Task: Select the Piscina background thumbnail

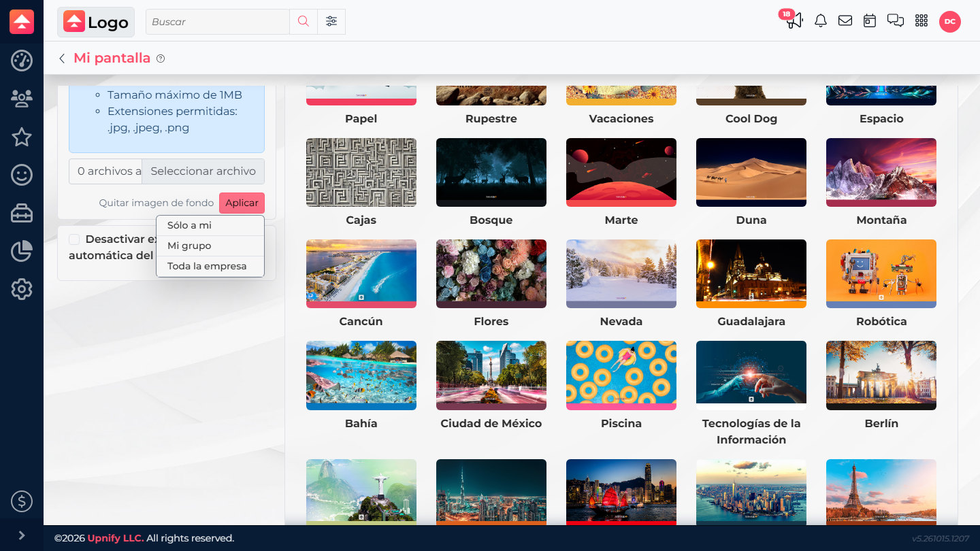Action: point(621,375)
